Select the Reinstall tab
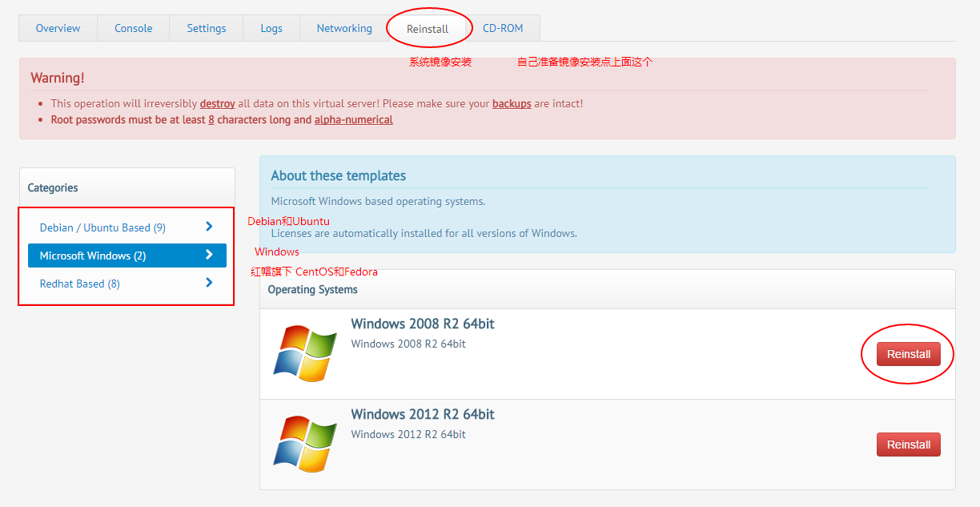980x507 pixels. click(428, 28)
